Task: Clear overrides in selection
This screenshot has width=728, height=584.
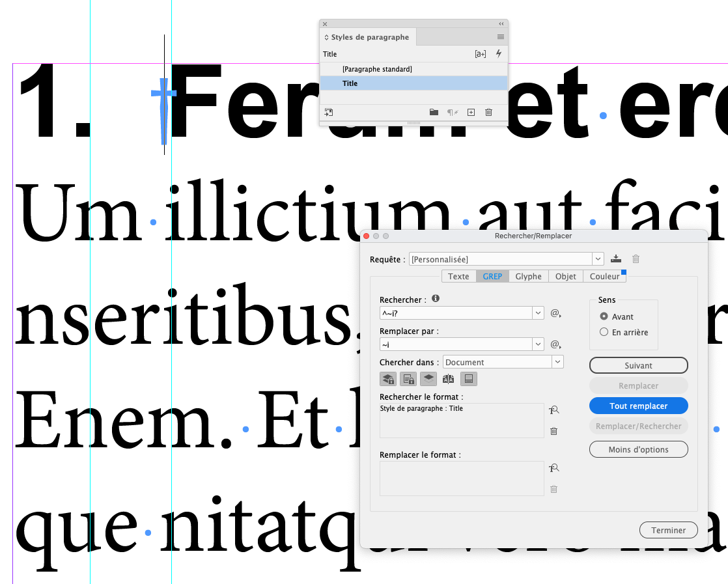Action: (453, 112)
